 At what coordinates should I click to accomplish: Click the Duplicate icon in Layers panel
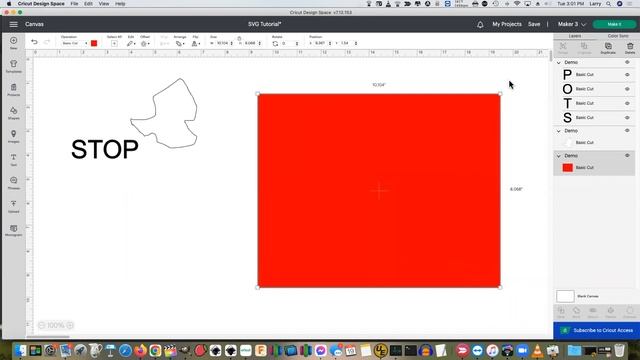pyautogui.click(x=608, y=48)
